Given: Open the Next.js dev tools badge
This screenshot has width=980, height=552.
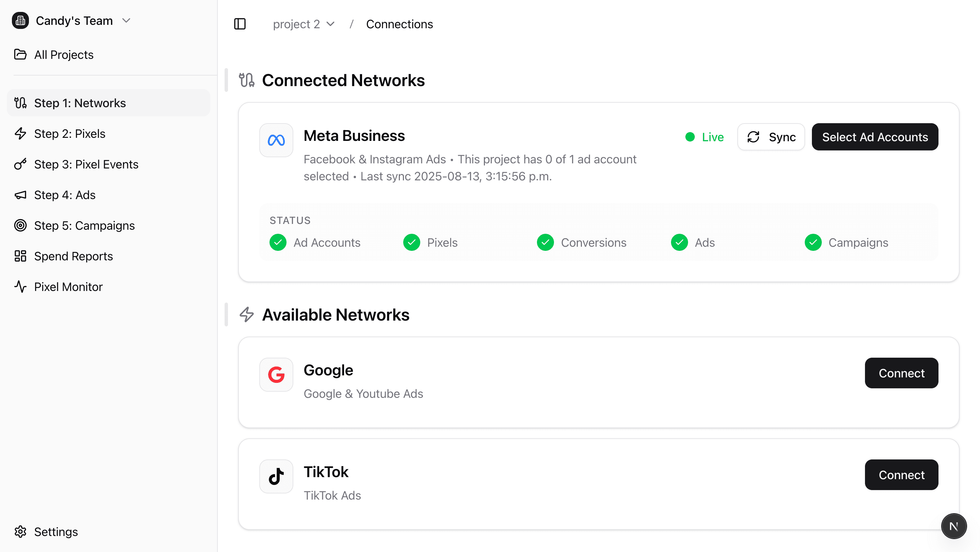Looking at the screenshot, I should (953, 526).
